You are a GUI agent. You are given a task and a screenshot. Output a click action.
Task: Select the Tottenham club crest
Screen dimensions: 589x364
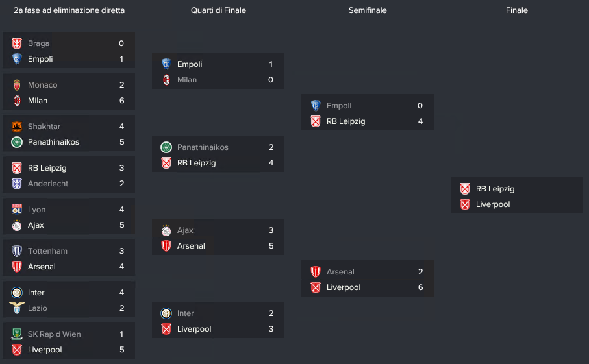tap(17, 251)
